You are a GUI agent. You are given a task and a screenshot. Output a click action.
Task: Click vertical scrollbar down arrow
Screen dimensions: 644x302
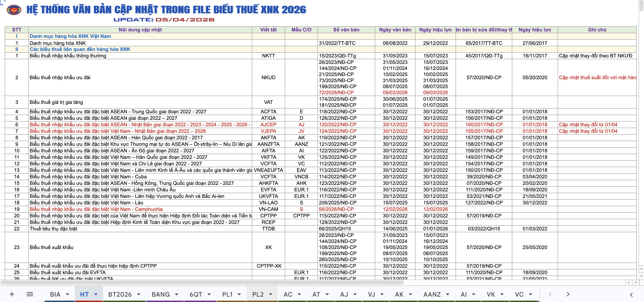tap(642, 276)
